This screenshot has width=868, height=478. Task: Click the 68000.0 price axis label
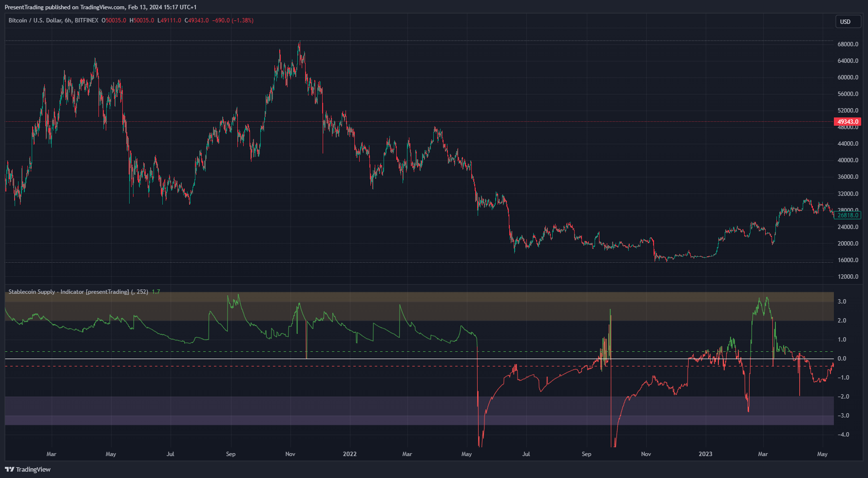pos(848,44)
